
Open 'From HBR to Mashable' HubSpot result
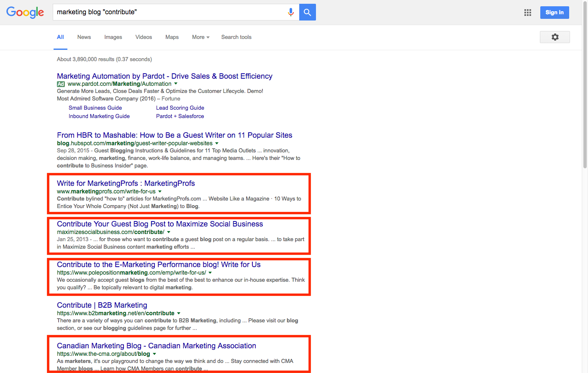click(x=175, y=135)
